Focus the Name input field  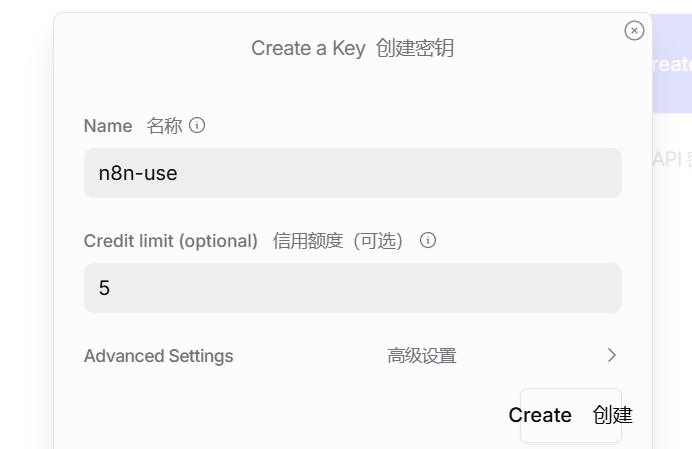pos(352,173)
